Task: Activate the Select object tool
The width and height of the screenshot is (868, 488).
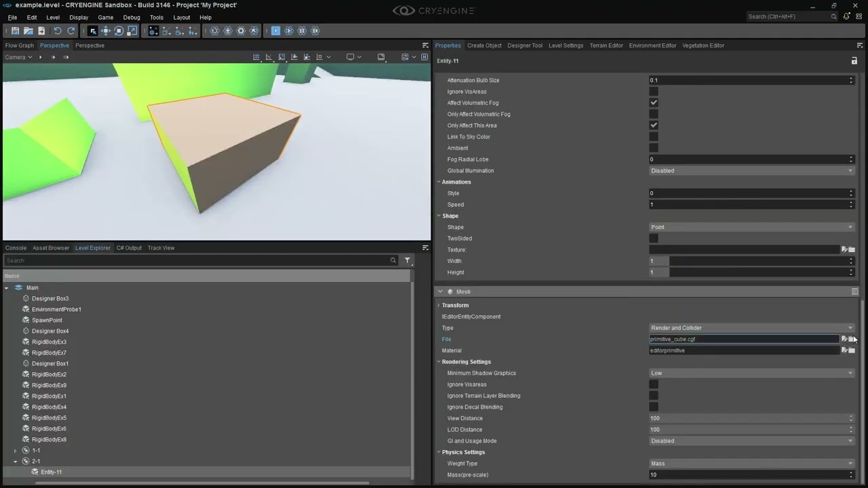Action: pyautogui.click(x=93, y=30)
